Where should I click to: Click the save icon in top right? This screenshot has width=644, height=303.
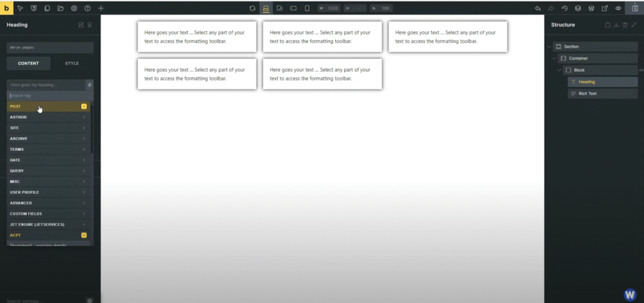click(634, 8)
